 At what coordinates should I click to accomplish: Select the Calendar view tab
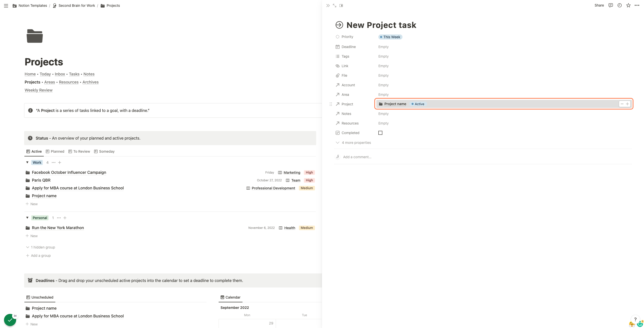coord(230,297)
